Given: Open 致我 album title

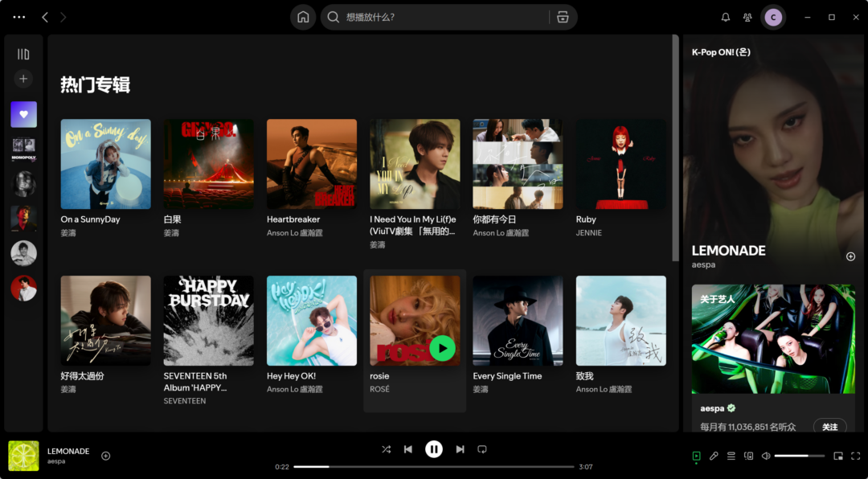Looking at the screenshot, I should (x=584, y=376).
